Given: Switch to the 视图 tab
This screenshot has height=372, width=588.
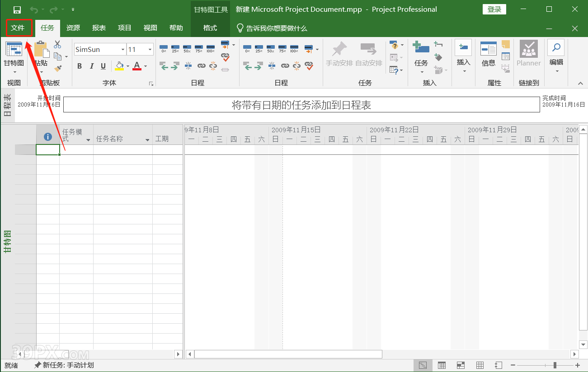Looking at the screenshot, I should (150, 28).
